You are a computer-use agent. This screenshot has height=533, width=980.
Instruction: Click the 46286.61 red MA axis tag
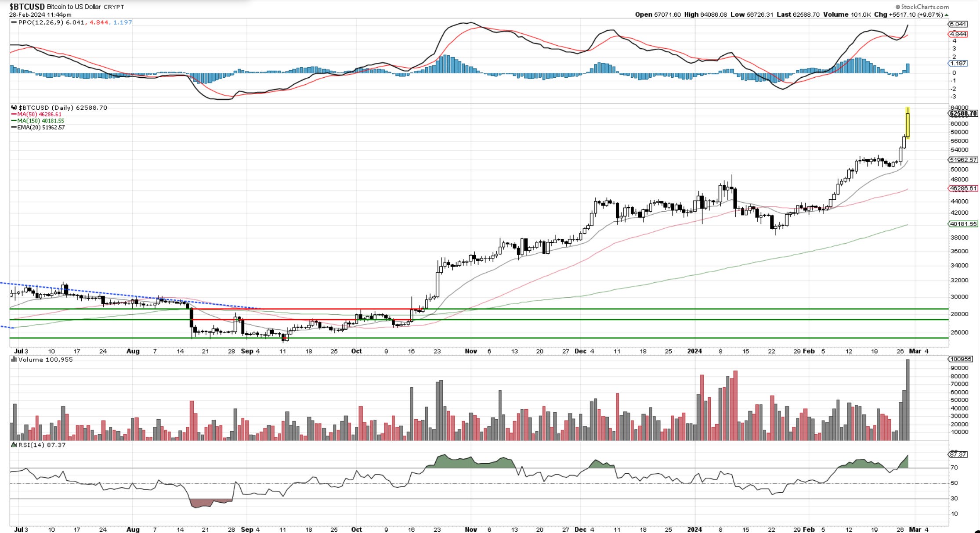[x=963, y=188]
